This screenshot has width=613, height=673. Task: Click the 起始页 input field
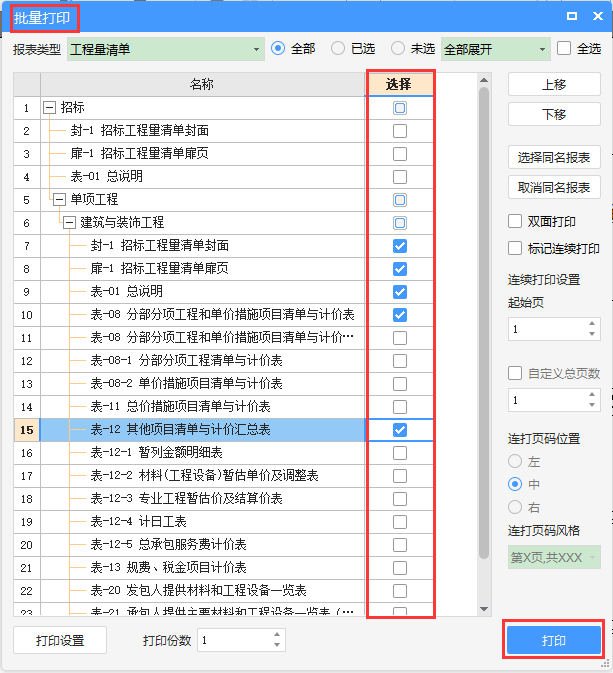coord(546,329)
